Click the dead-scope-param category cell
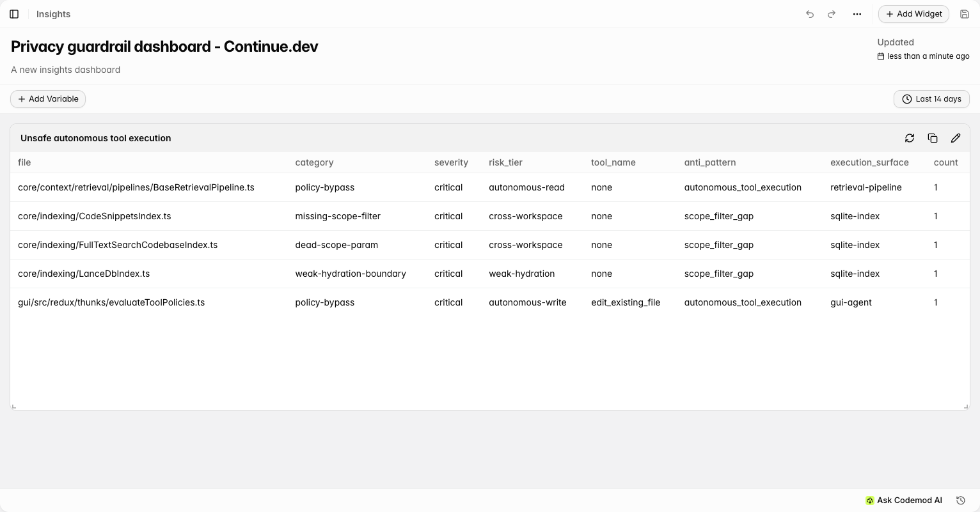Screen dimensions: 980x512 point(336,245)
